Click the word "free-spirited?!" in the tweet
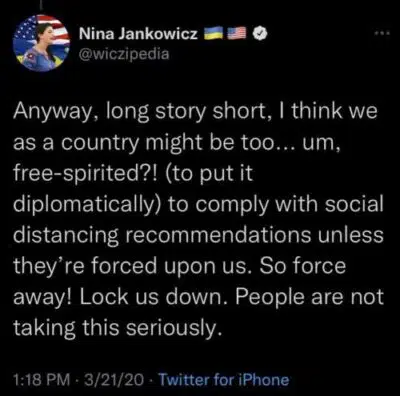The image size is (400, 396). [x=87, y=175]
